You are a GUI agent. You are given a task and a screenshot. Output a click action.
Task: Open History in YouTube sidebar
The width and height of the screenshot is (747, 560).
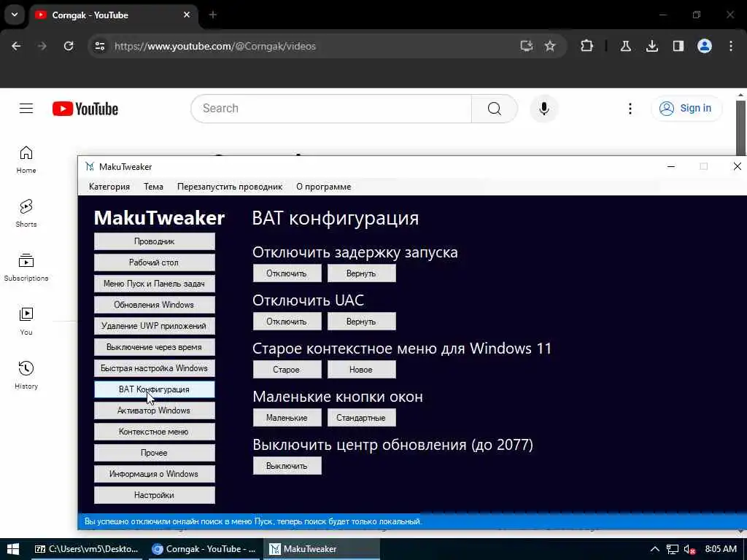[26, 376]
